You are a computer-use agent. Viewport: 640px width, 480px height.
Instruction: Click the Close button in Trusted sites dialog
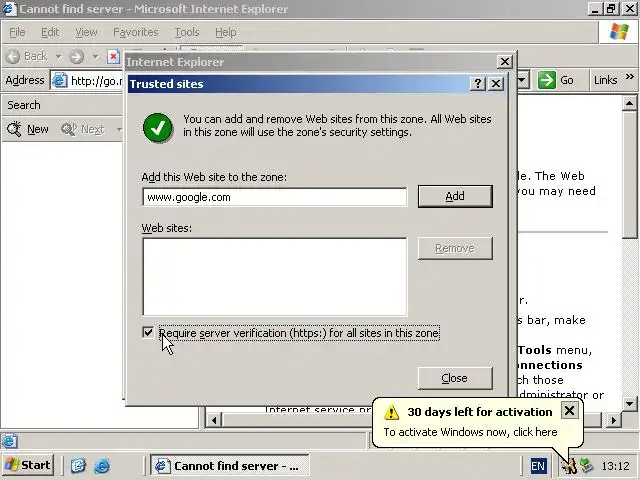click(x=455, y=378)
